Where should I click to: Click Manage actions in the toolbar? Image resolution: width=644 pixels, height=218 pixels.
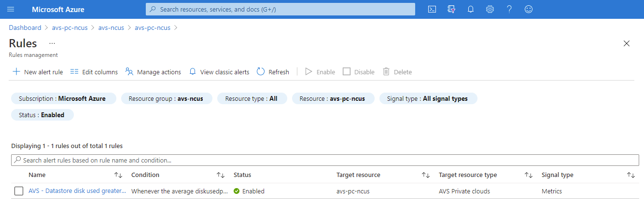tap(153, 72)
